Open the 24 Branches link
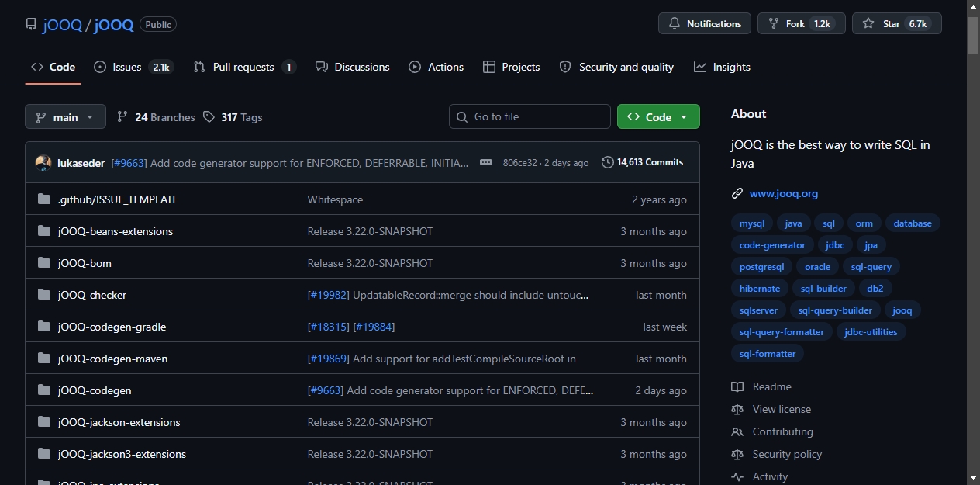 click(156, 117)
